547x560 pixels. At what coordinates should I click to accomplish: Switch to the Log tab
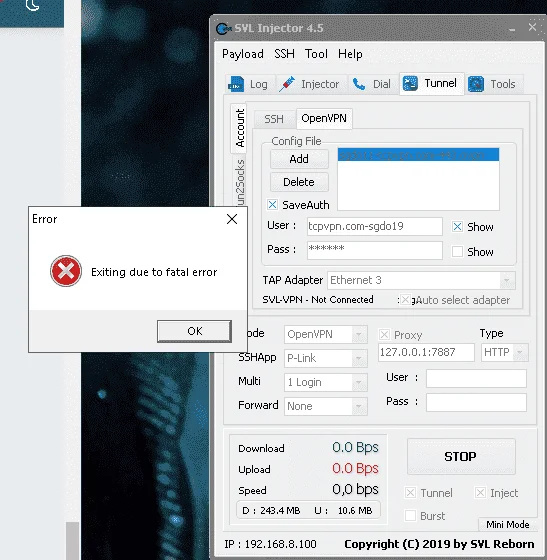point(250,84)
